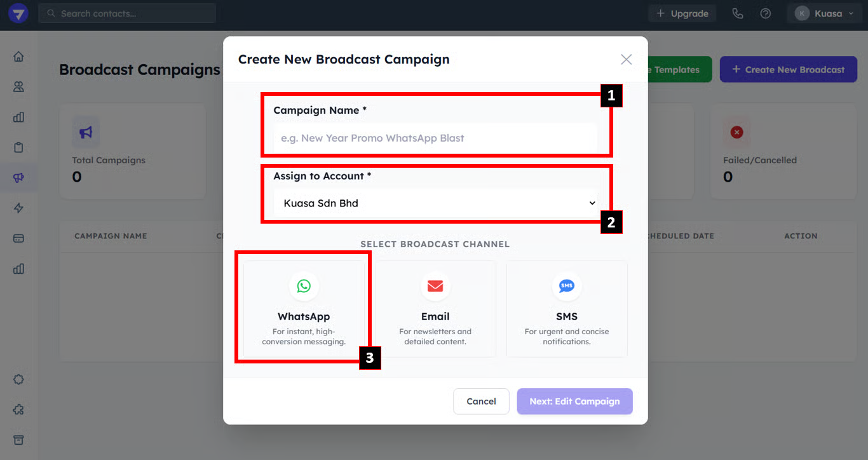Click the home icon in sidebar
Screen dimensions: 868x460
click(x=18, y=57)
